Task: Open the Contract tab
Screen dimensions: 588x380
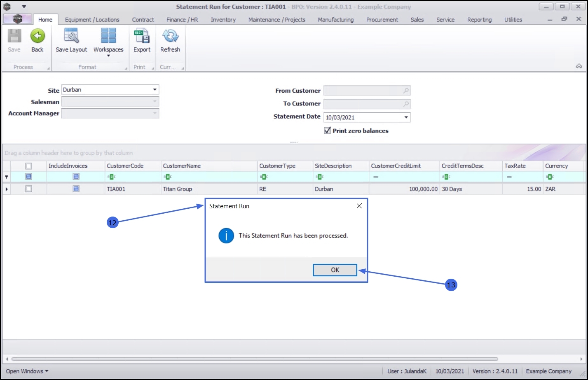Action: [143, 19]
